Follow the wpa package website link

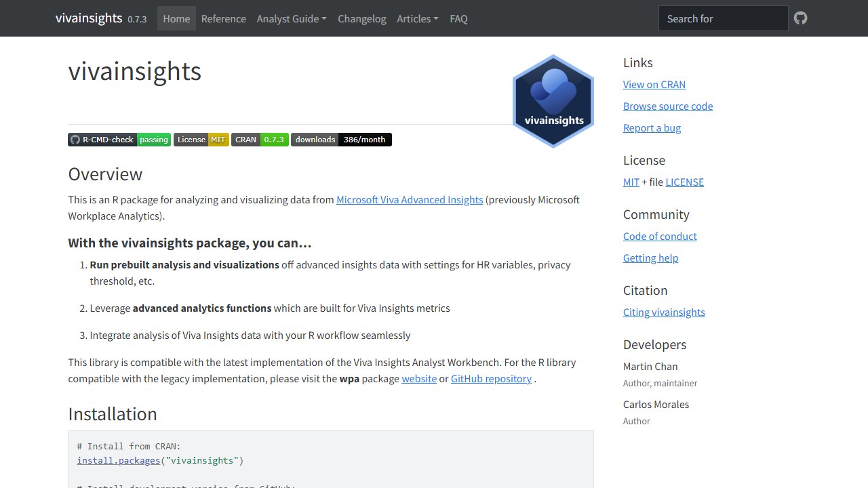coord(419,379)
